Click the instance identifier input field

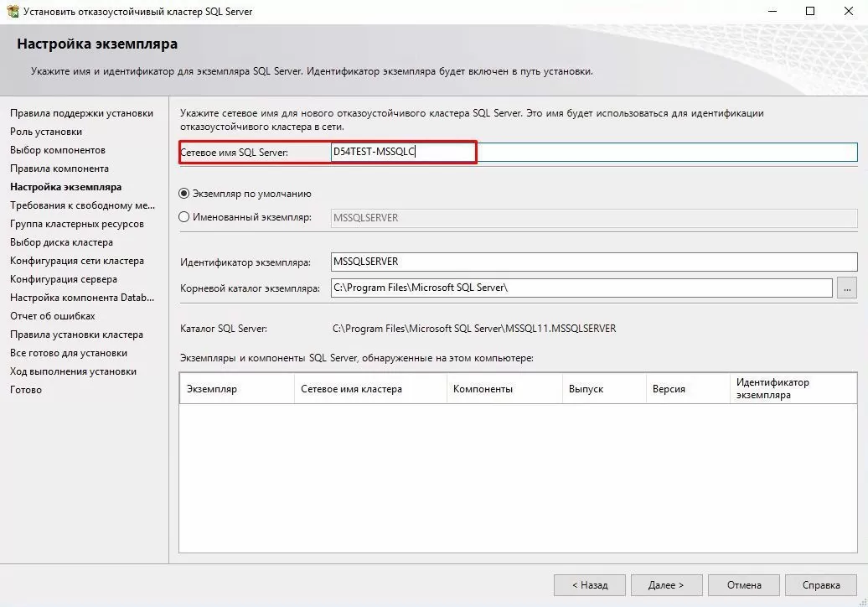[x=594, y=262]
